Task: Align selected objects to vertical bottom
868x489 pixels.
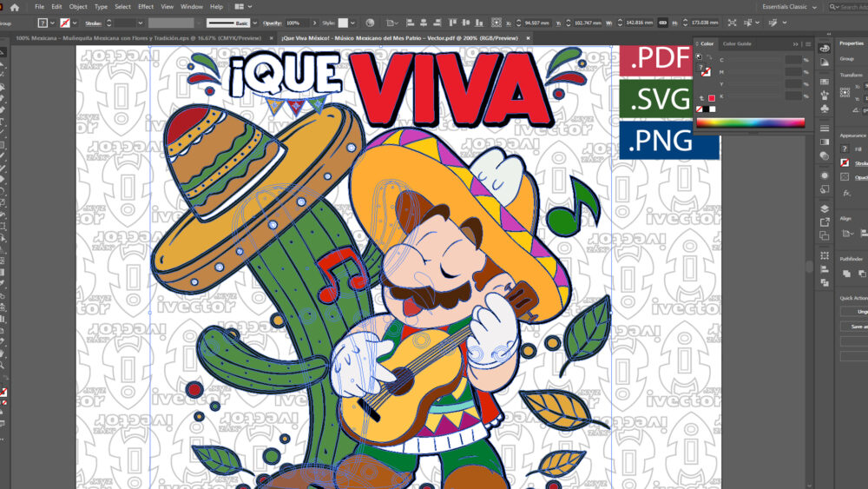Action: point(479,23)
